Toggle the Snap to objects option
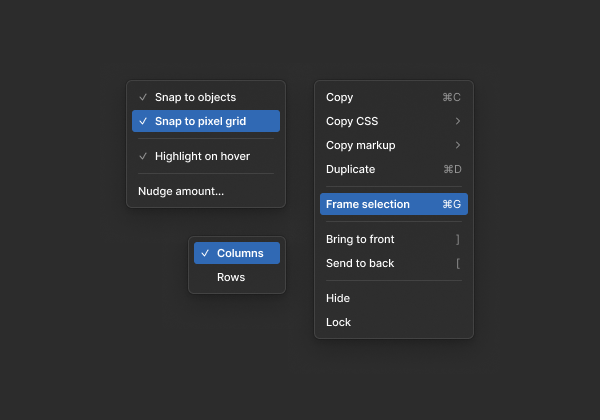Viewport: 600px width, 420px height. tap(195, 97)
